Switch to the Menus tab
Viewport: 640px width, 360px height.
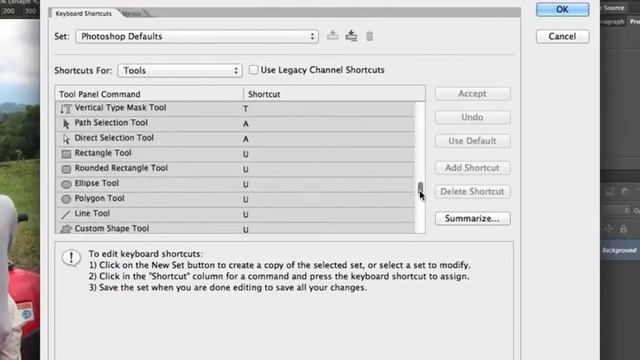133,13
